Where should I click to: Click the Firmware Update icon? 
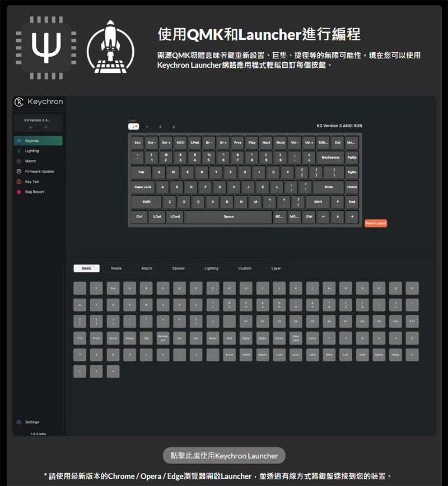(x=19, y=172)
